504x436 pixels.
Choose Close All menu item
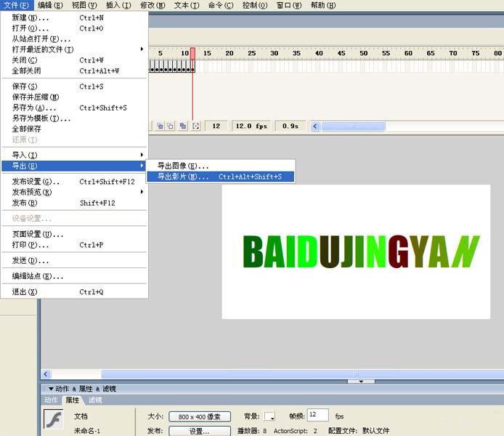(x=74, y=70)
